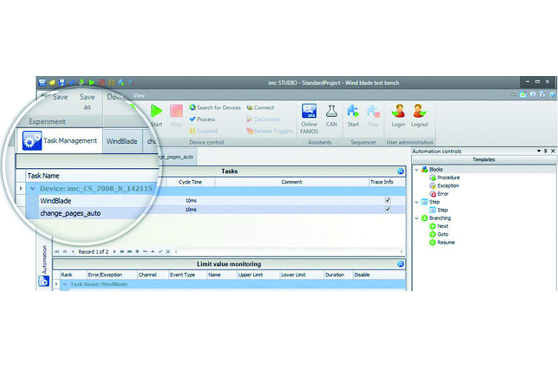Screen dimensions: 558x392
Task: Open the Automation side tab
Action: [44, 266]
